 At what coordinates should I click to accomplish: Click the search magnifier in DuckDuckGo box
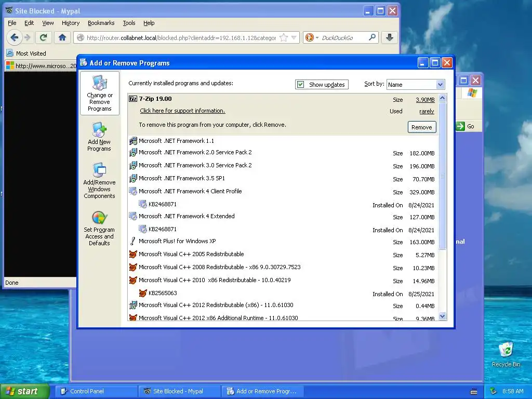coord(372,37)
